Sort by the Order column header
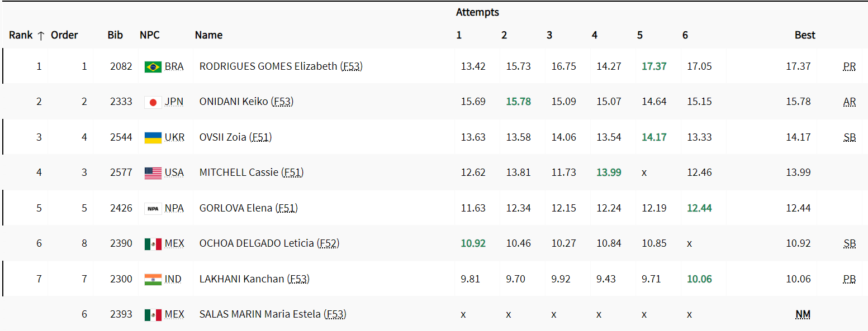This screenshot has height=331, width=868. [64, 35]
